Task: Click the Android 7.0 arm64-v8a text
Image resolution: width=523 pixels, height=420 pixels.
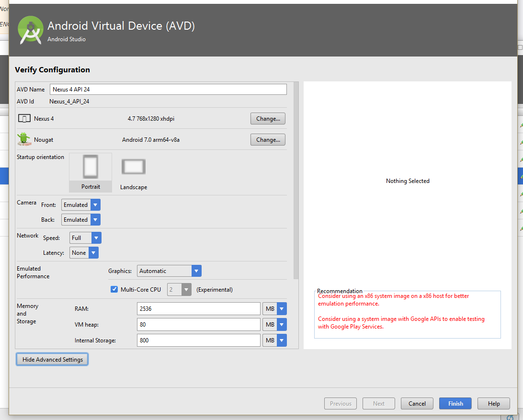Action: [x=151, y=140]
